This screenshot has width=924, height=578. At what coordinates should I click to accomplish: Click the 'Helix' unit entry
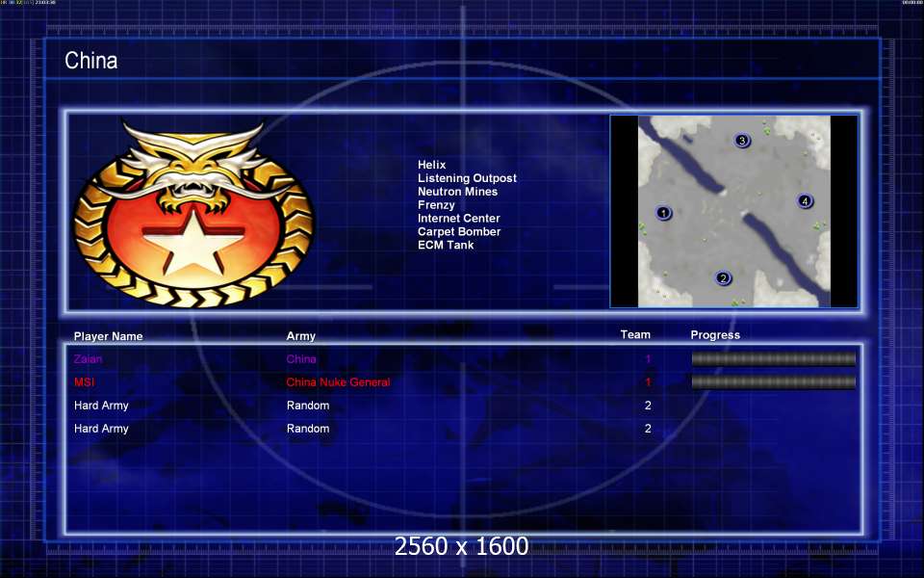click(431, 165)
